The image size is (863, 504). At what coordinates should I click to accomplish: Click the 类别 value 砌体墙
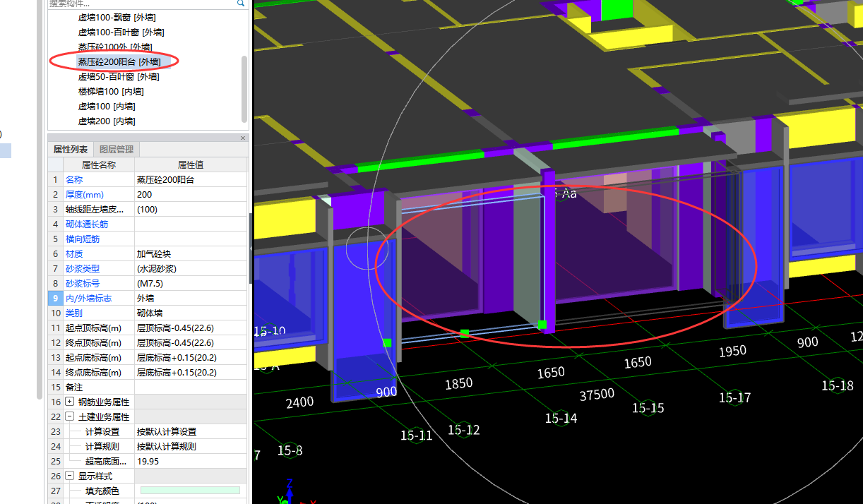pyautogui.click(x=191, y=313)
